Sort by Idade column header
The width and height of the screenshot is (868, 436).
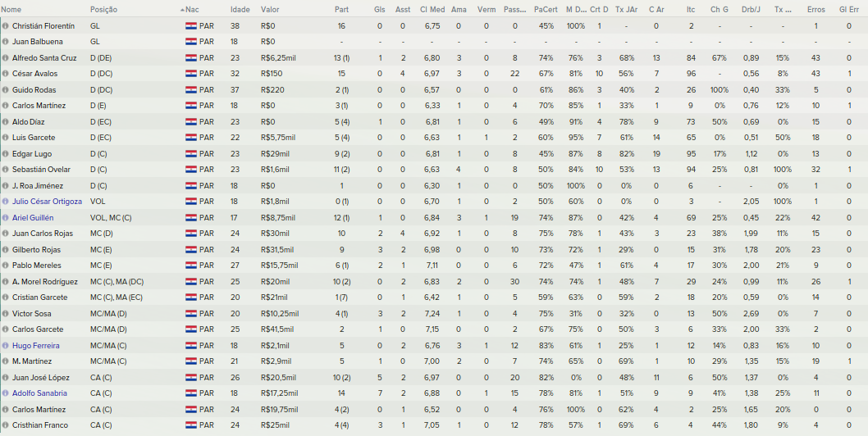[240, 10]
